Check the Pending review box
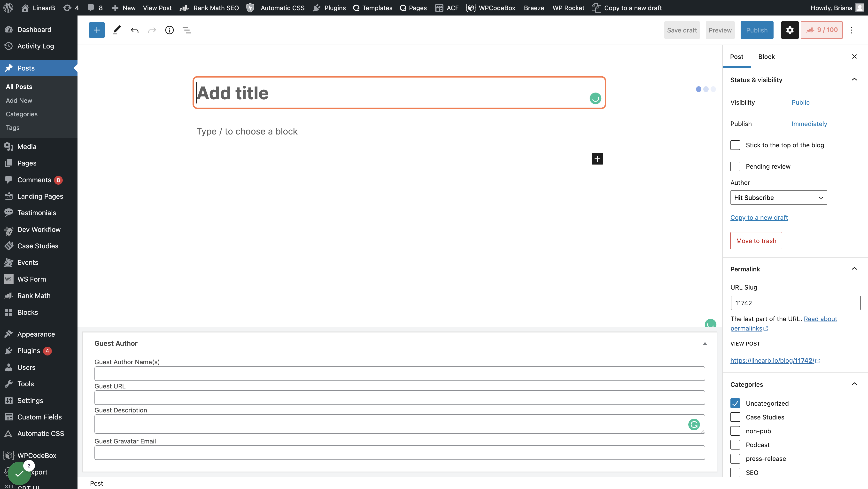Screen dimensions: 868x489 pyautogui.click(x=735, y=166)
